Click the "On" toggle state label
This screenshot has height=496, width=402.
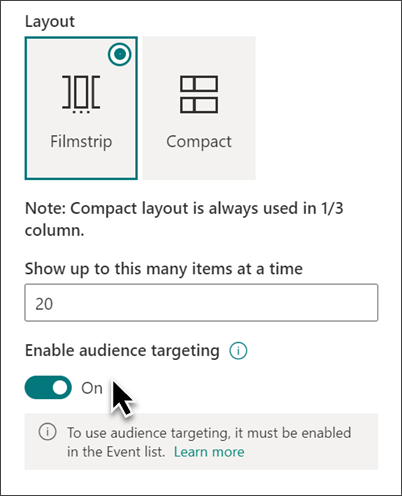tap(92, 388)
